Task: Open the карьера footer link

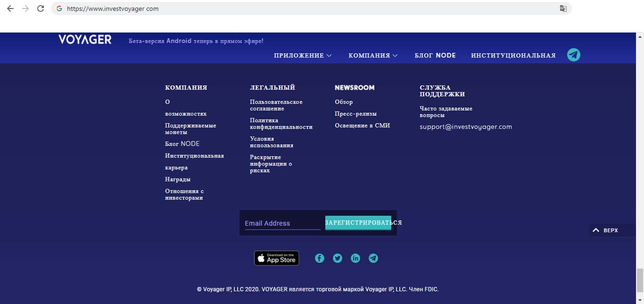Action: click(x=176, y=168)
